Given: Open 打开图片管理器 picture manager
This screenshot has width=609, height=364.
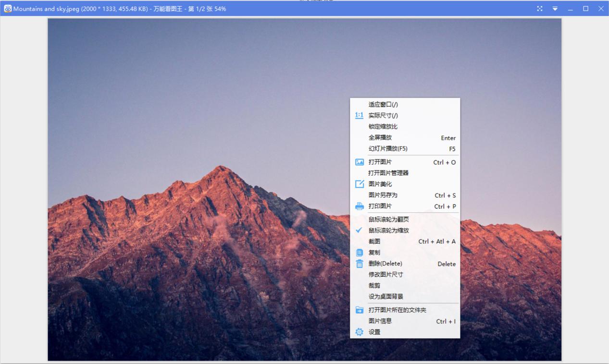Looking at the screenshot, I should click(405, 173).
